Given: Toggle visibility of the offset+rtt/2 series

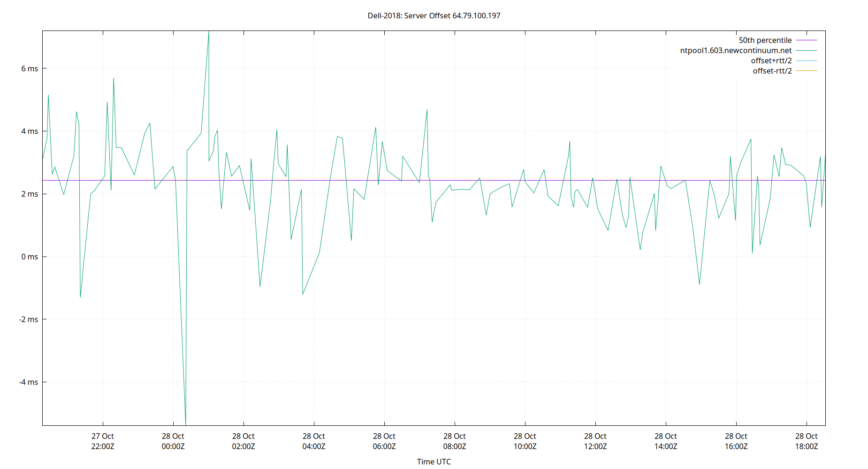Looking at the screenshot, I should (772, 61).
